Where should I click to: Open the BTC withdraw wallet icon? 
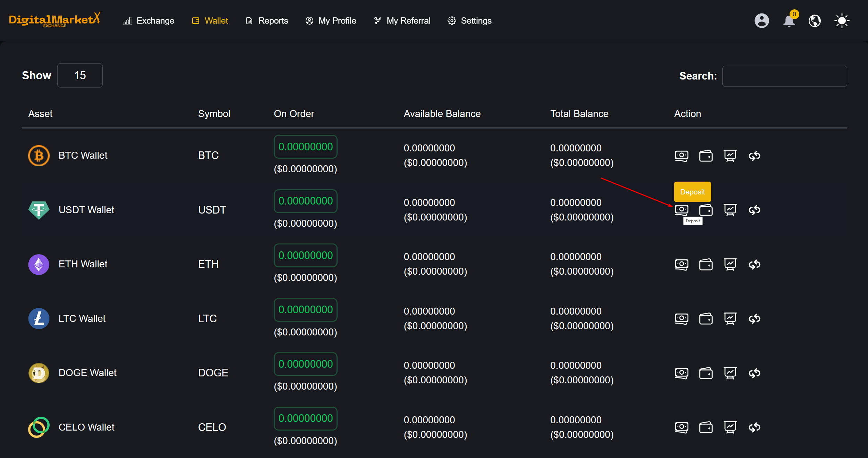[706, 156]
